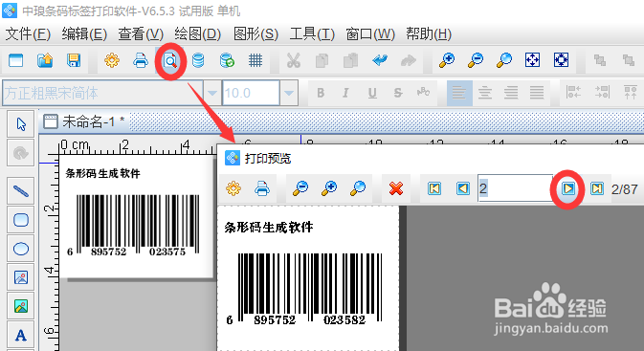The height and width of the screenshot is (351, 644).
Task: Open document settings gear in main toolbar
Action: [x=112, y=60]
